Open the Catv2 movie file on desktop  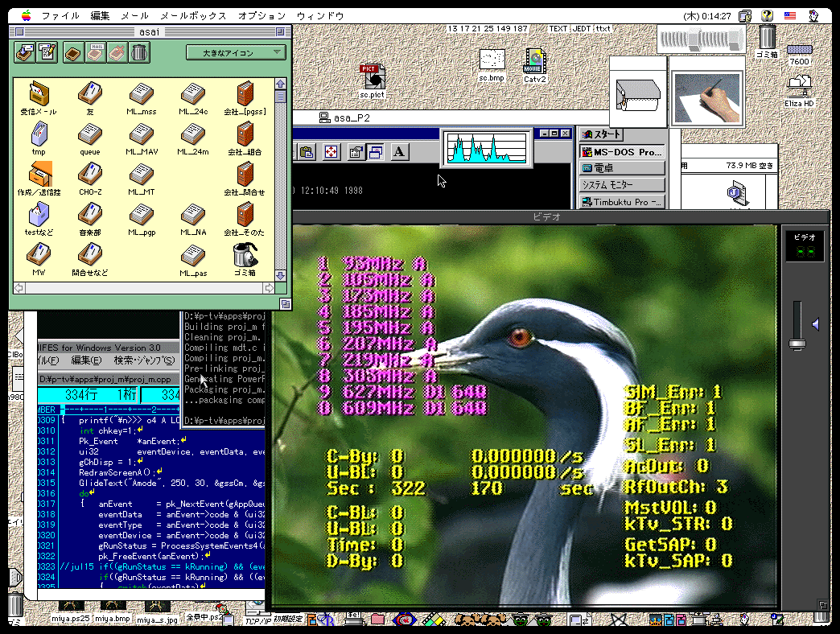click(x=535, y=61)
